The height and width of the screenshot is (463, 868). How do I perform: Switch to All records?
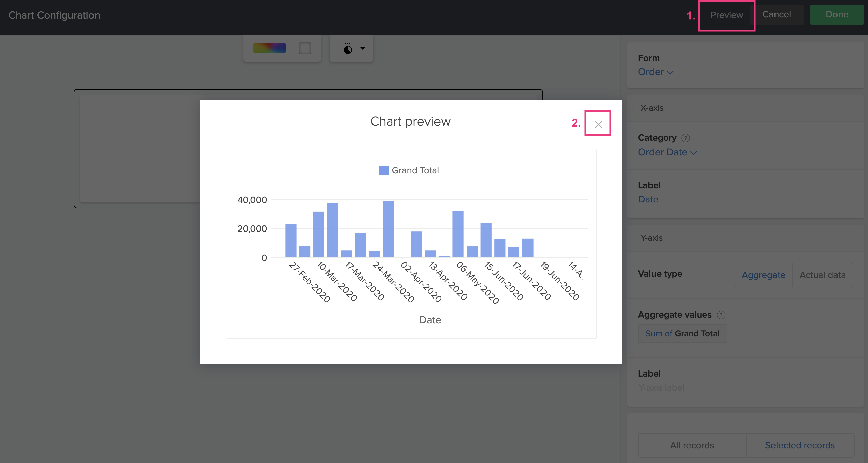click(x=692, y=445)
